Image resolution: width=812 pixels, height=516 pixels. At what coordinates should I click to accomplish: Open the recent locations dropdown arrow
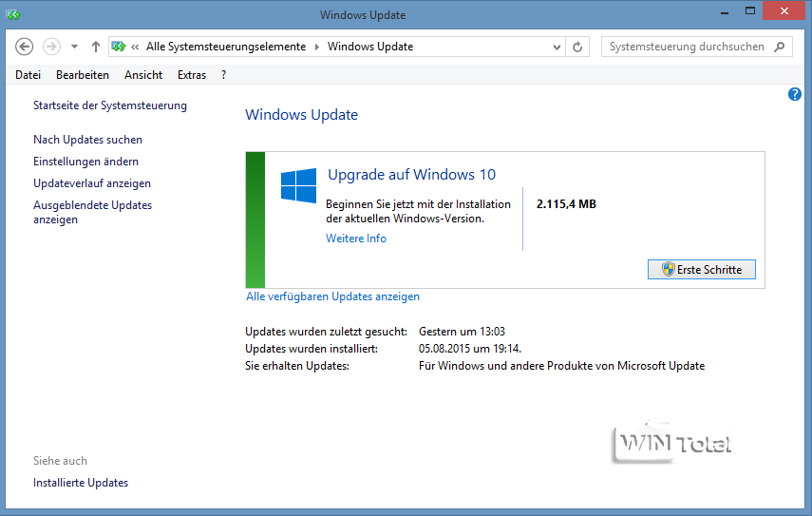point(75,47)
